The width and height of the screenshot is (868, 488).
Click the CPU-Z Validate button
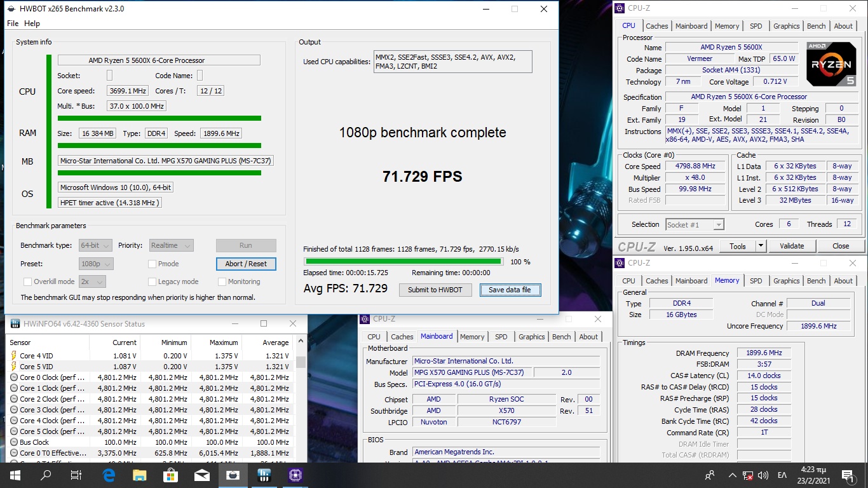point(792,246)
